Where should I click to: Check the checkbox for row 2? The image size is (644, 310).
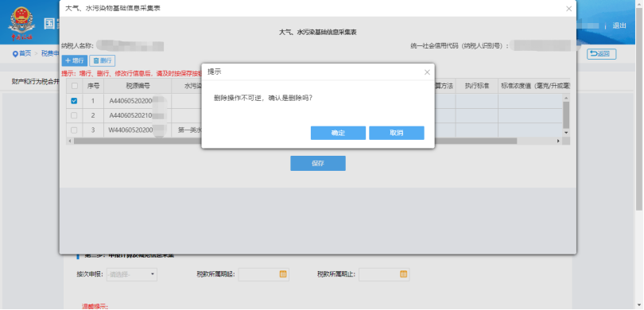point(75,116)
